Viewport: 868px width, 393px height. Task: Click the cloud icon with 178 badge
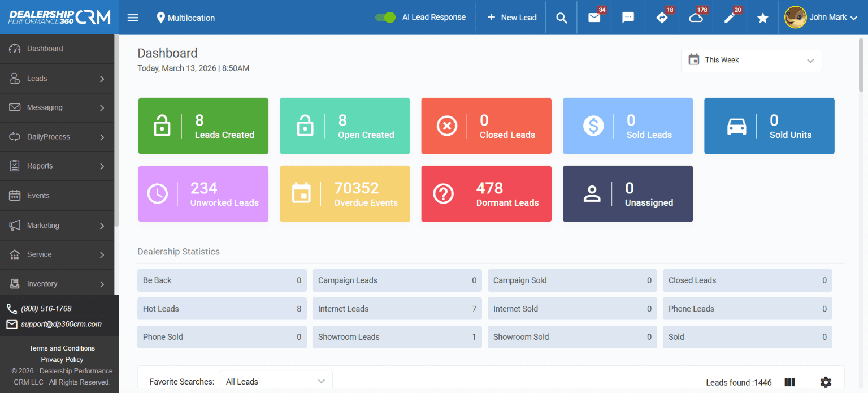(696, 18)
